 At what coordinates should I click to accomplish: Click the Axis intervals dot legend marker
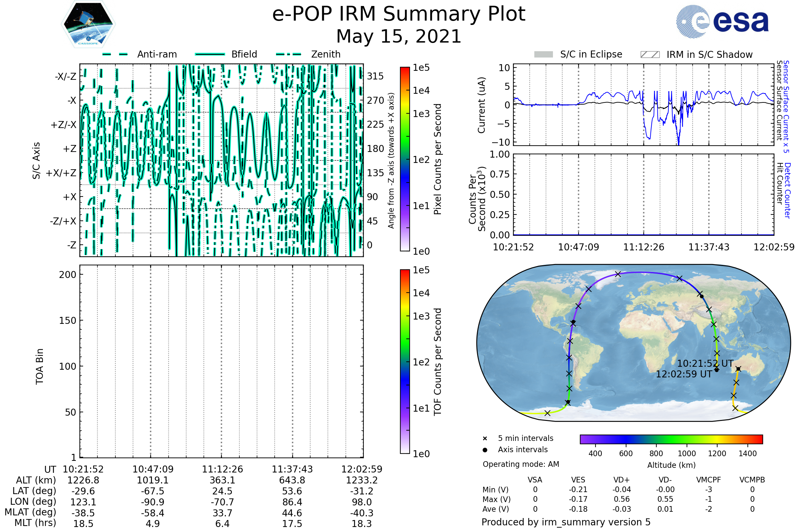pos(485,450)
